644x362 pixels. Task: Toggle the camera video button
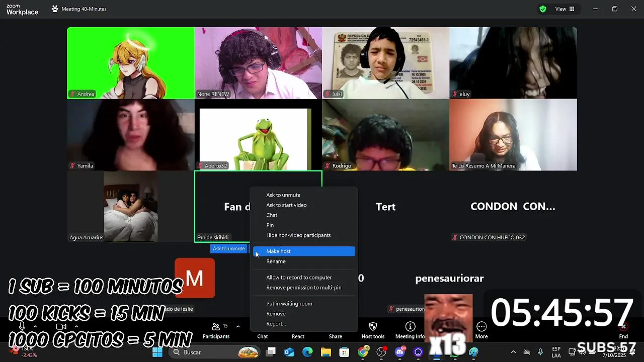[x=61, y=327]
